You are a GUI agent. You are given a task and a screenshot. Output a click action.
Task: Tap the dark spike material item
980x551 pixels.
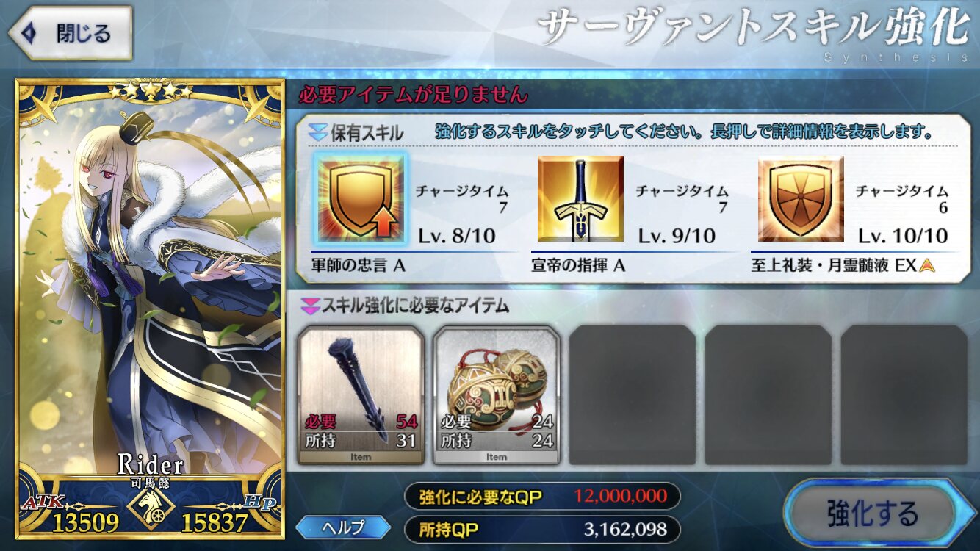[361, 395]
